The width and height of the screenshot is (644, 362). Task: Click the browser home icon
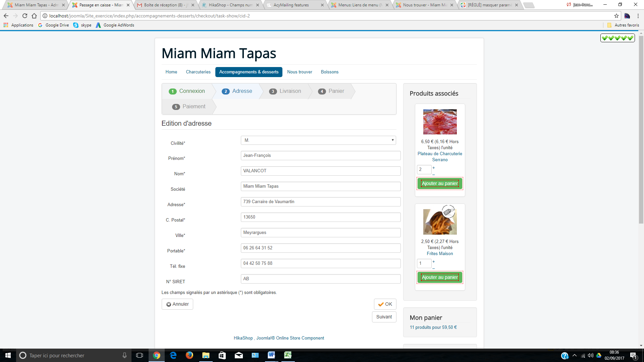pyautogui.click(x=34, y=16)
